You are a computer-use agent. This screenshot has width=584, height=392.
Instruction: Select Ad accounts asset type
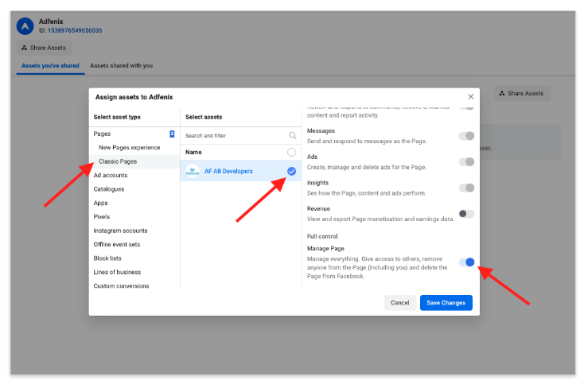(x=111, y=175)
